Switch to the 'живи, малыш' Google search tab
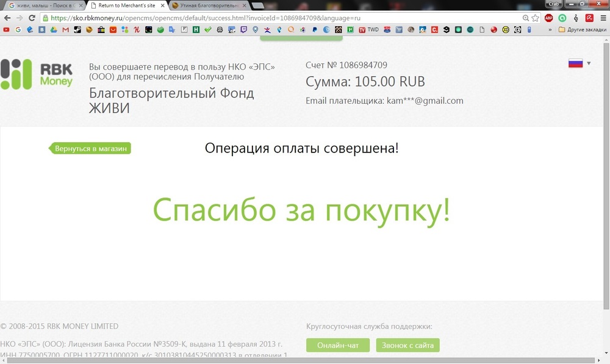 pos(41,5)
